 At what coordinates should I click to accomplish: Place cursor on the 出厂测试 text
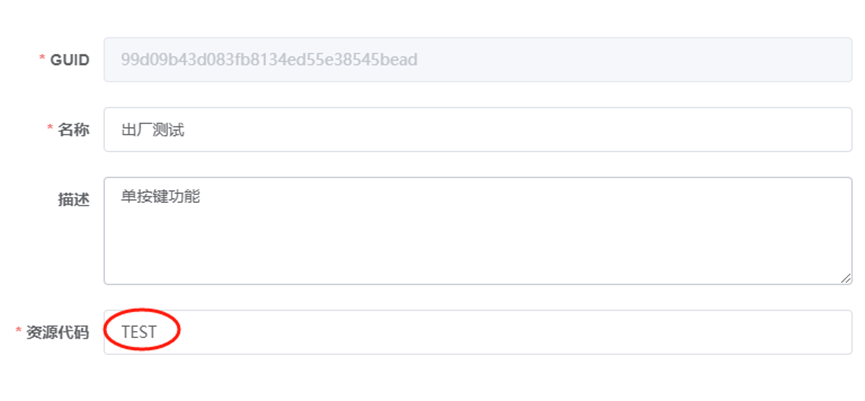click(x=152, y=130)
